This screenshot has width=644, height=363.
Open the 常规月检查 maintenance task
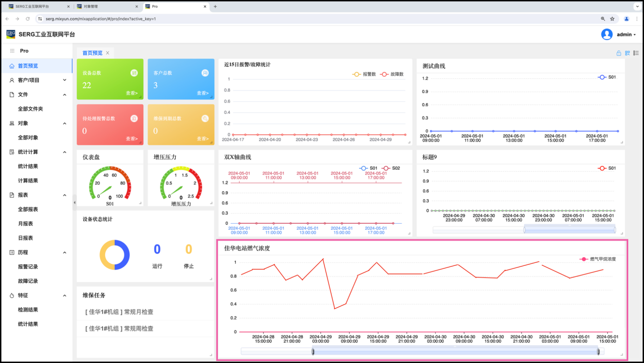coord(119,312)
